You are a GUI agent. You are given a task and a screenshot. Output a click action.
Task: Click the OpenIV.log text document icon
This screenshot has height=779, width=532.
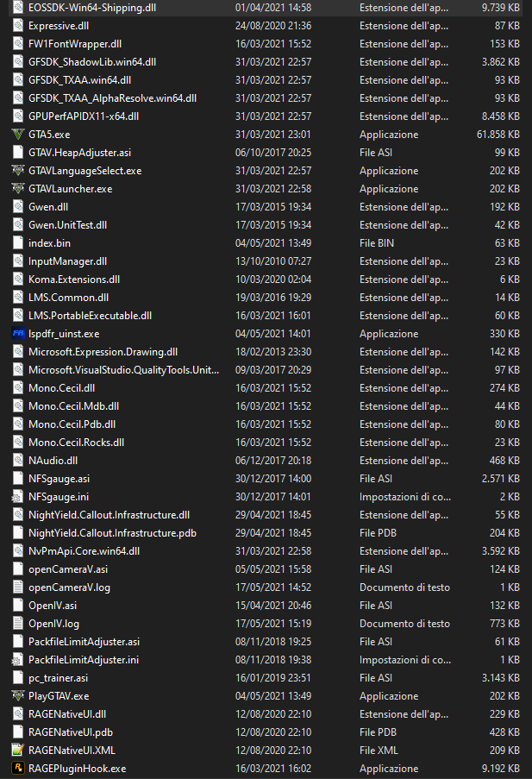(18, 624)
